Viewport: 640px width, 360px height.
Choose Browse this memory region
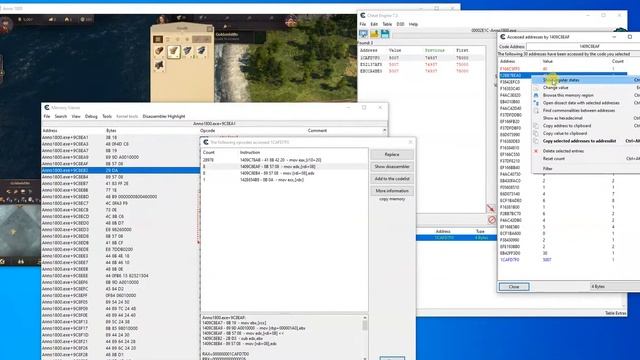568,95
